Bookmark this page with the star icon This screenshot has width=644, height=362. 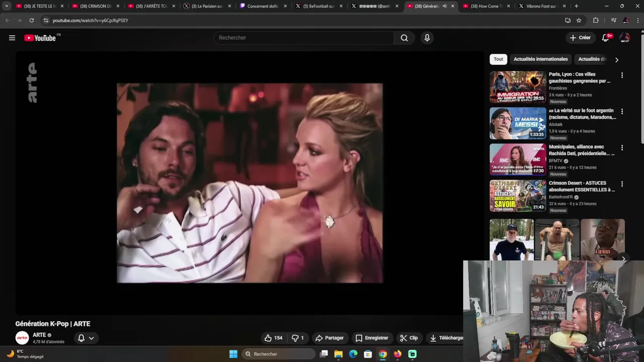(x=579, y=20)
